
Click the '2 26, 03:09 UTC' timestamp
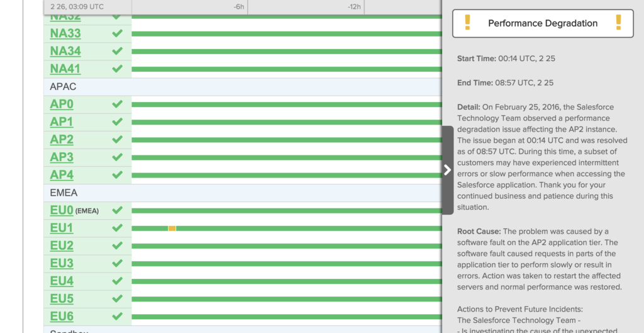coord(77,7)
